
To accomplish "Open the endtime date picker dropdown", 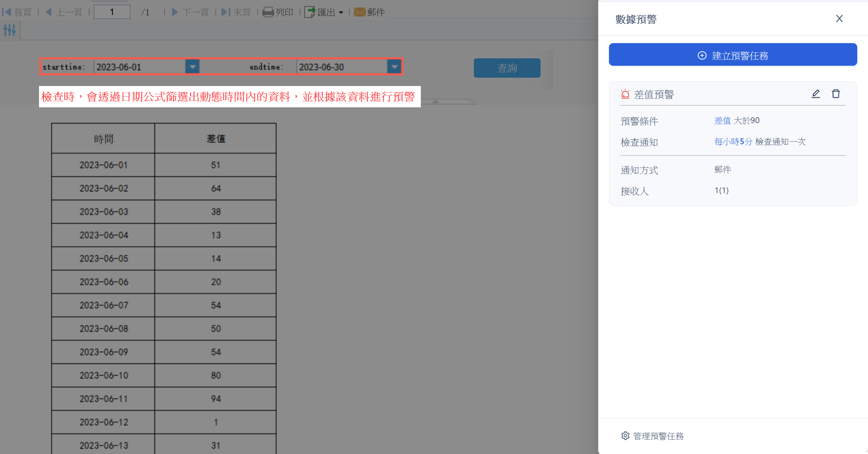I will (x=394, y=67).
